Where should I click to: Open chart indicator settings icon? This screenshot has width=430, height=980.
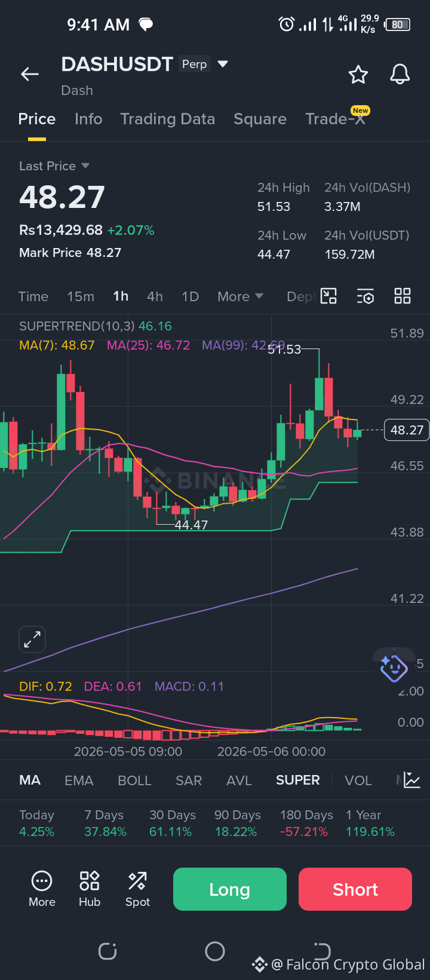pos(365,296)
